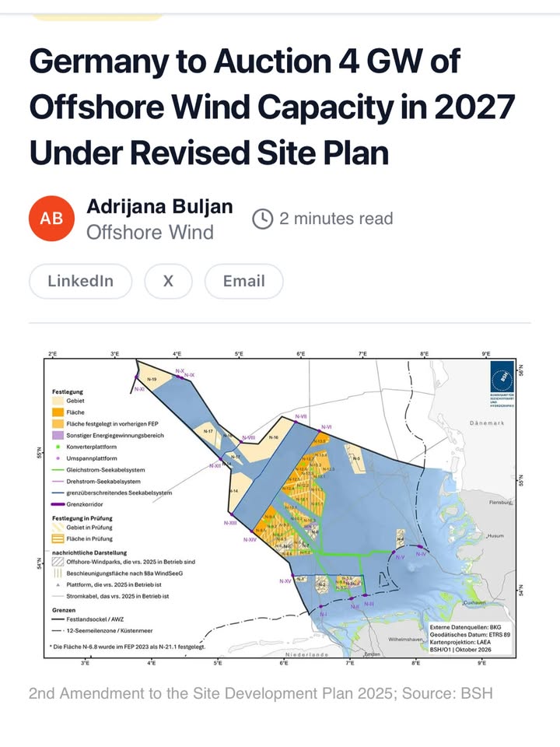The height and width of the screenshot is (747, 560).
Task: Click the '12-Seemeilenzone / Küstenmeer' legend label
Action: tap(110, 631)
